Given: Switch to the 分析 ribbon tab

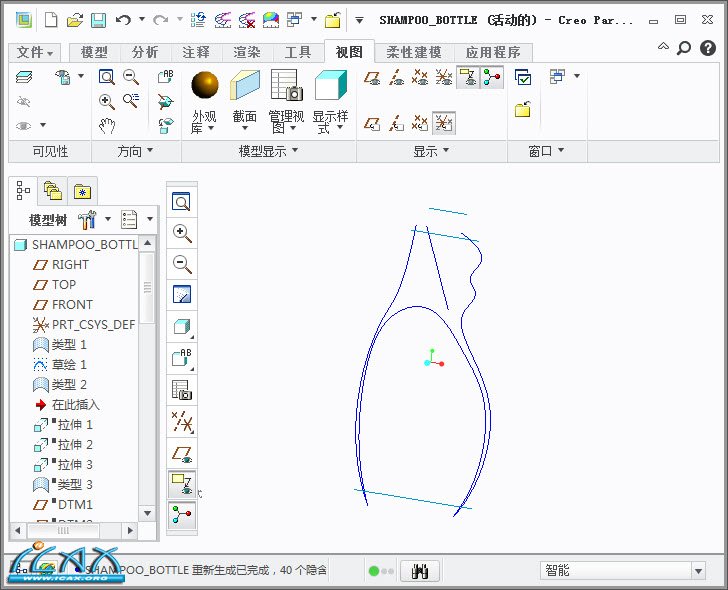Looking at the screenshot, I should coord(146,52).
